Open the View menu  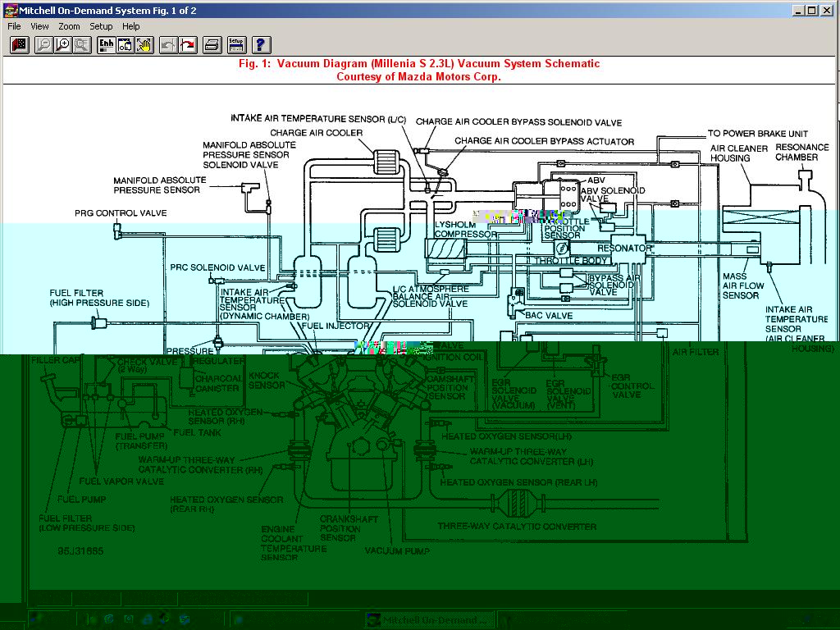pyautogui.click(x=39, y=26)
